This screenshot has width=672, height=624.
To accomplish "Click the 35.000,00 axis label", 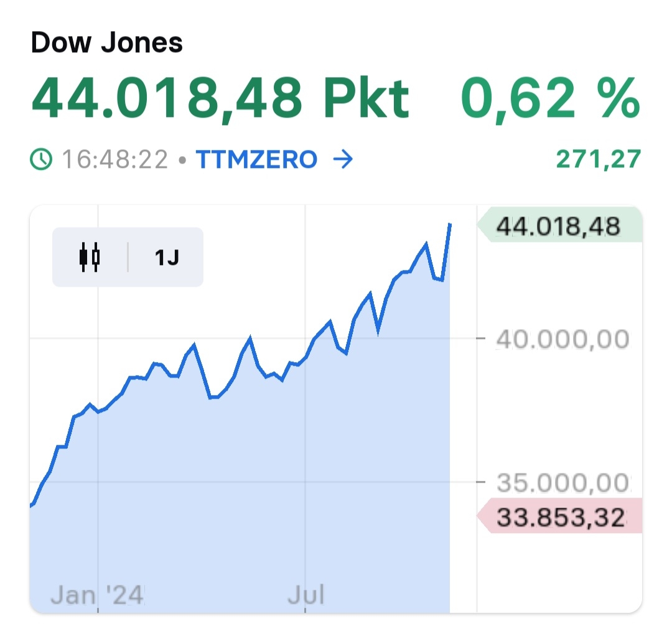I will point(562,482).
